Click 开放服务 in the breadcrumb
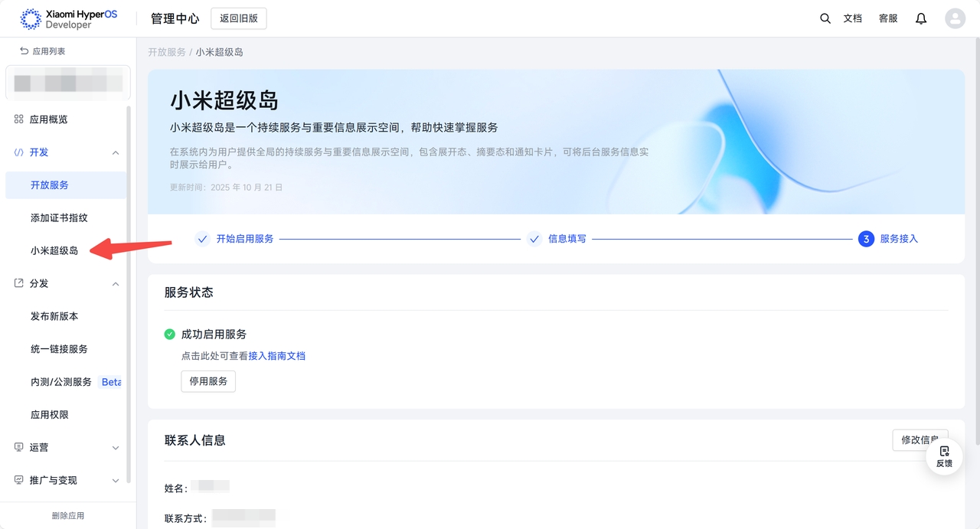Screen dimensions: 980x529 166,52
